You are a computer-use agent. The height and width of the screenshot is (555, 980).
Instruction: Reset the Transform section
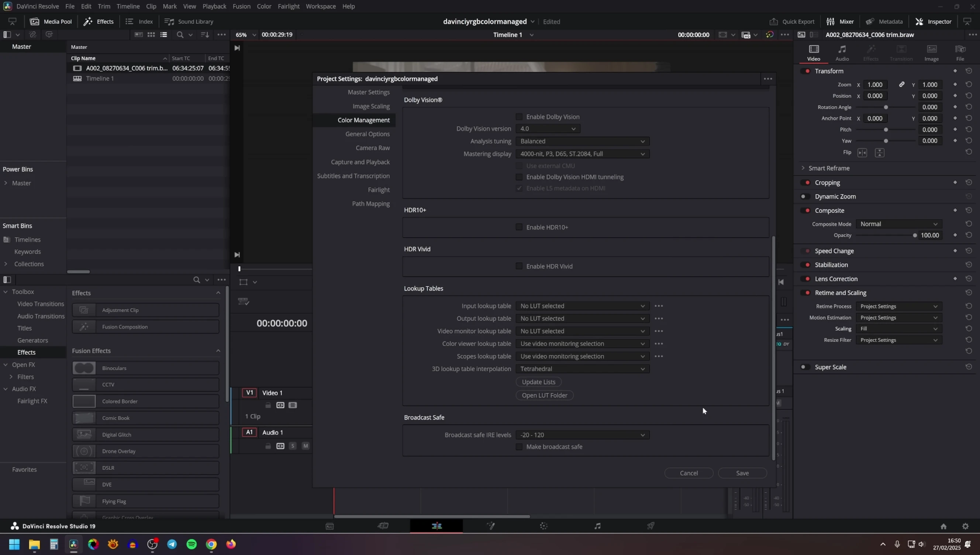click(969, 71)
